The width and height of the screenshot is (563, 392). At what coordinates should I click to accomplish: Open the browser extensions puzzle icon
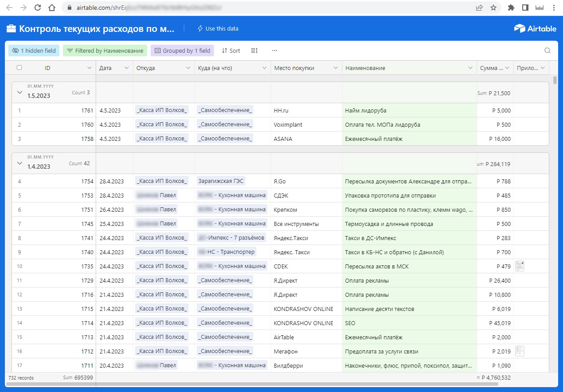[511, 8]
